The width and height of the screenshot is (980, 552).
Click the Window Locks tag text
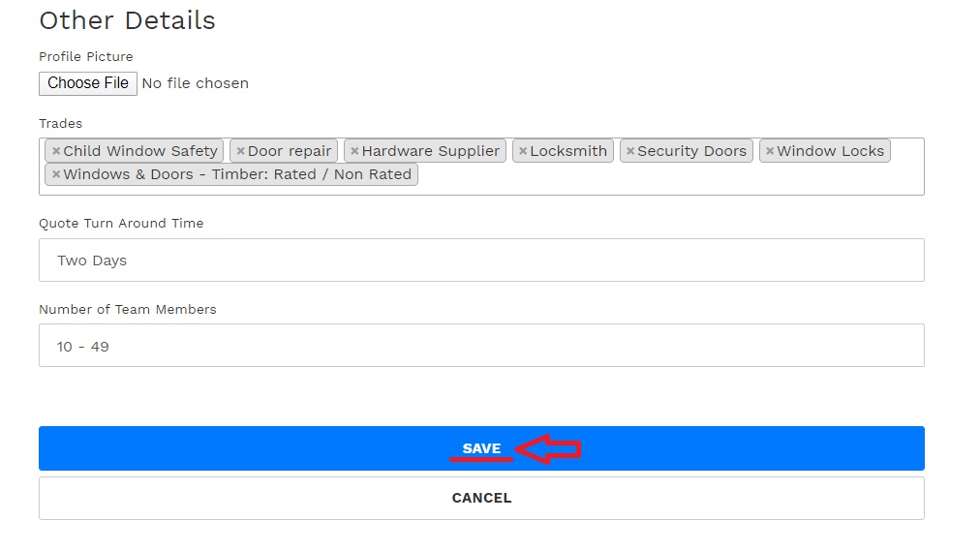coord(831,151)
